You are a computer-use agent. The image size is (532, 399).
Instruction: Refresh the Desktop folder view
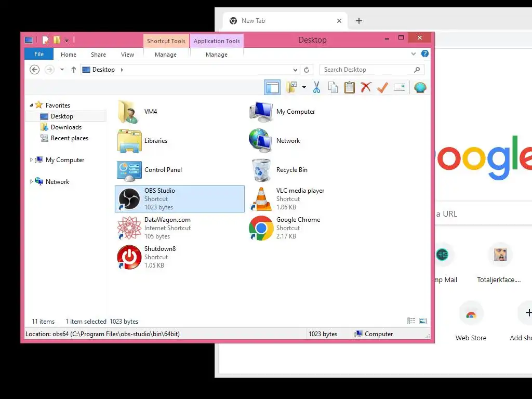tap(307, 70)
